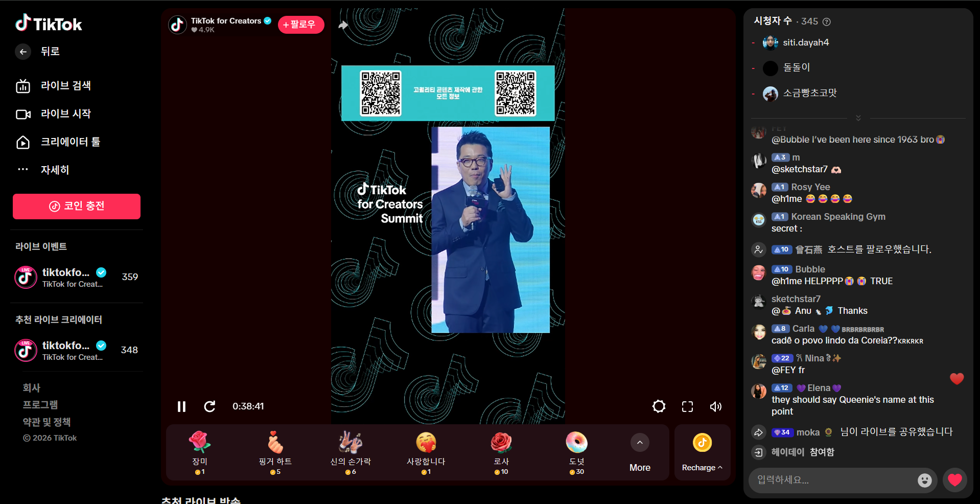Open the video settings gear

pos(659,406)
